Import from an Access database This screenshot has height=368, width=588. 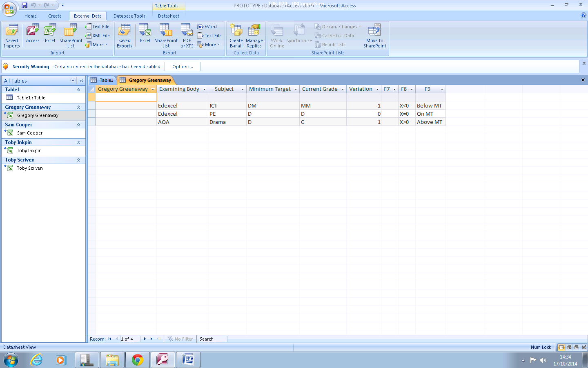[x=33, y=34]
